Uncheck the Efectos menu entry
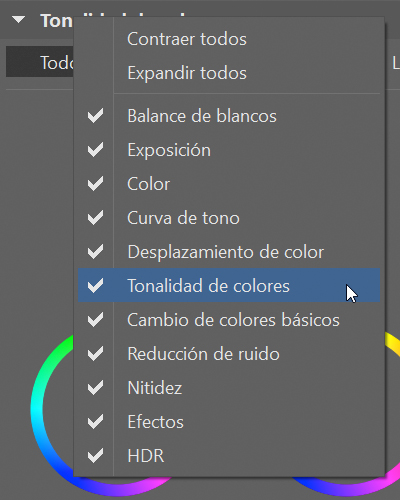 point(229,422)
